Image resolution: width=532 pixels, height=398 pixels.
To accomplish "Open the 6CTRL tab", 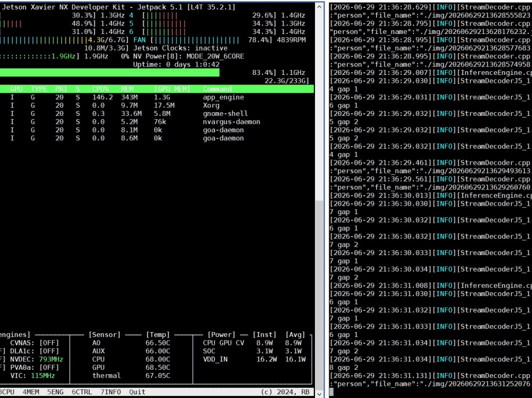I will click(82, 392).
